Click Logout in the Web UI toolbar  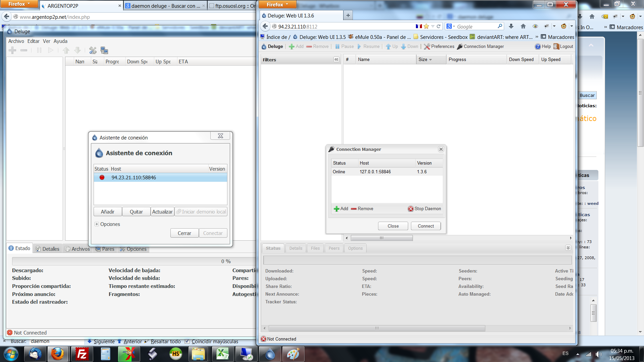coord(563,47)
